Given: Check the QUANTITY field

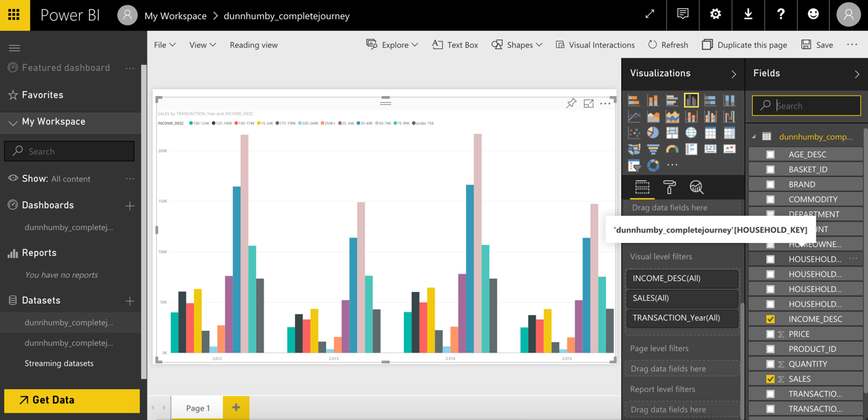Looking at the screenshot, I should pyautogui.click(x=771, y=364).
